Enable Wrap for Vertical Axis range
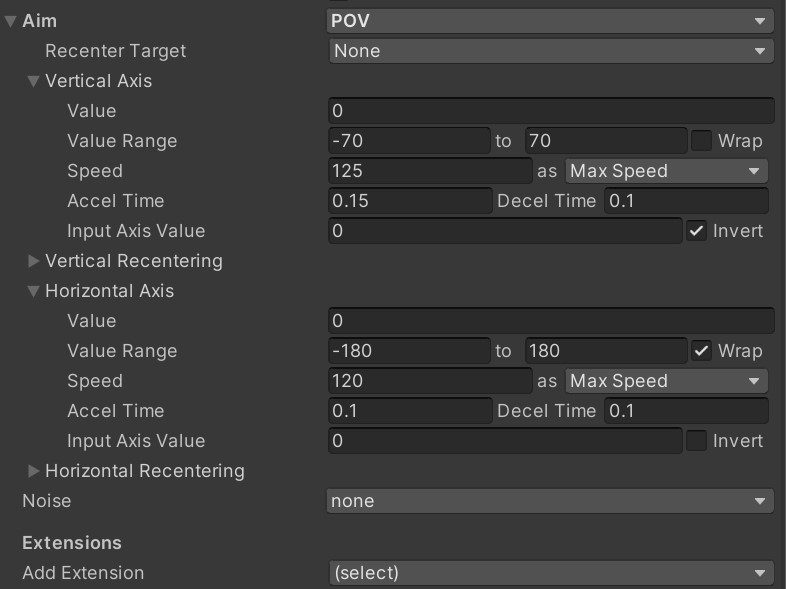This screenshot has height=589, width=786. point(701,141)
